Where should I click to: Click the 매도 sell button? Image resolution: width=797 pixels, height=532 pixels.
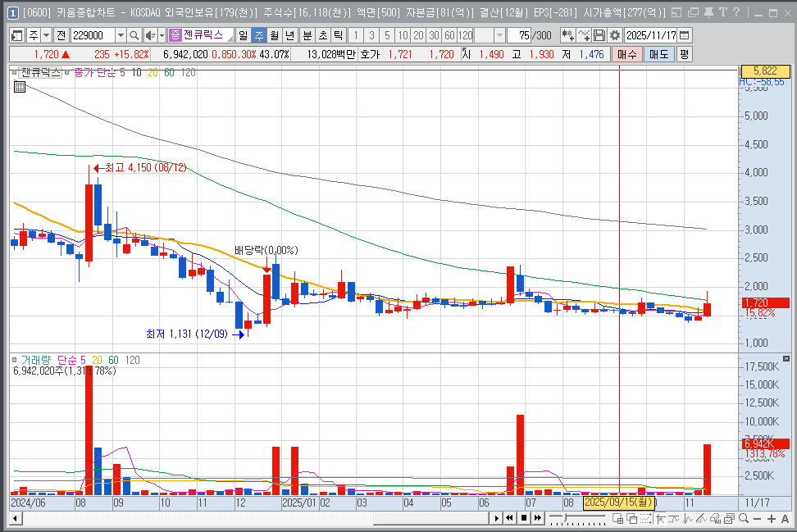pyautogui.click(x=658, y=54)
